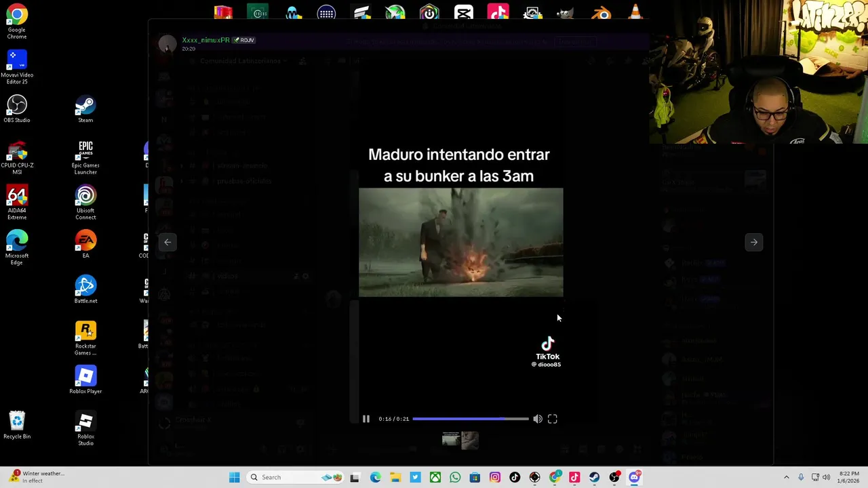
Task: Go to next media with right arrow
Action: click(x=753, y=242)
